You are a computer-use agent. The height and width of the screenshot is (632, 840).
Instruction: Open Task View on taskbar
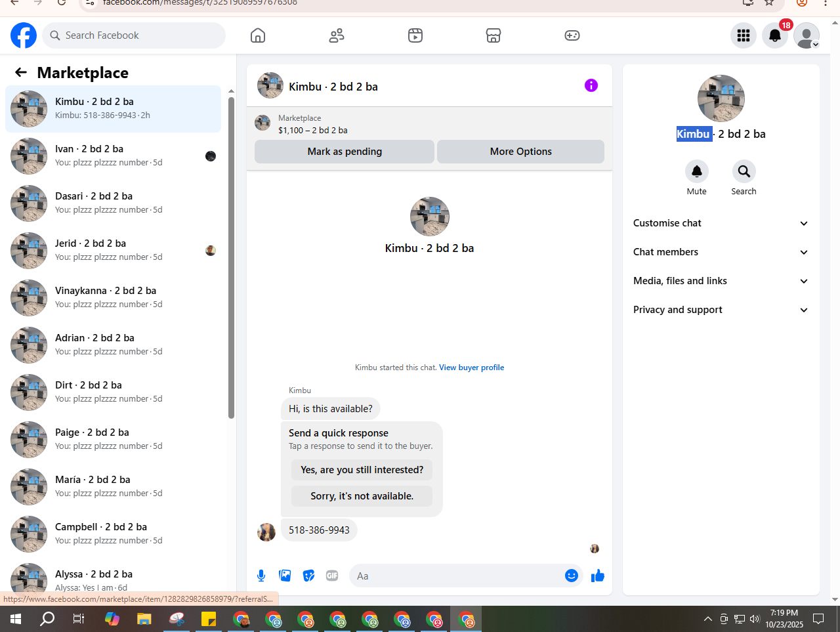pyautogui.click(x=79, y=619)
